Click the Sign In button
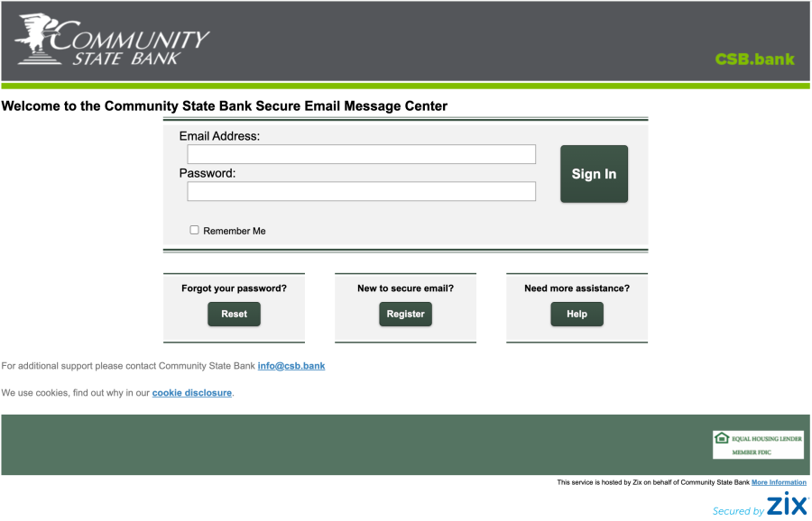Image resolution: width=812 pixels, height=521 pixels. (594, 173)
